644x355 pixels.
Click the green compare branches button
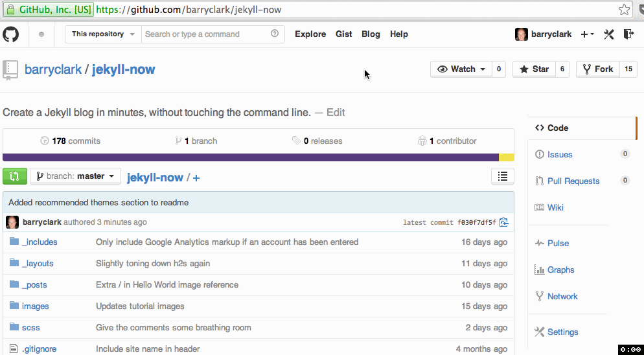click(x=15, y=176)
